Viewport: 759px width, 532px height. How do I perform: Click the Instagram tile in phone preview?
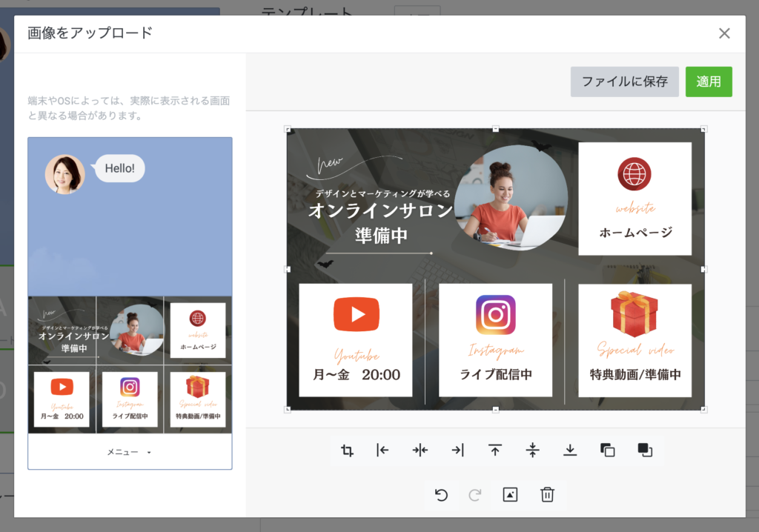[x=130, y=399]
